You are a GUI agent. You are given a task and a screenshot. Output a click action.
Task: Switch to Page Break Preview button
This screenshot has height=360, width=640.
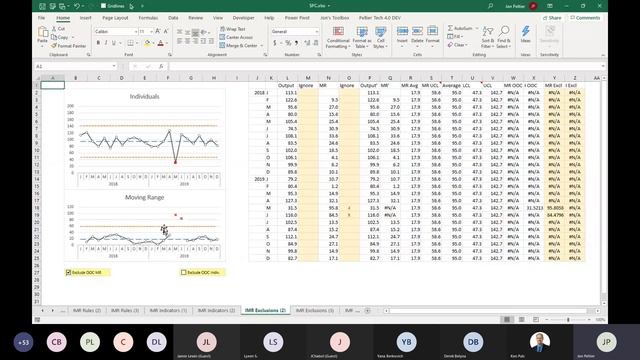pos(536,319)
